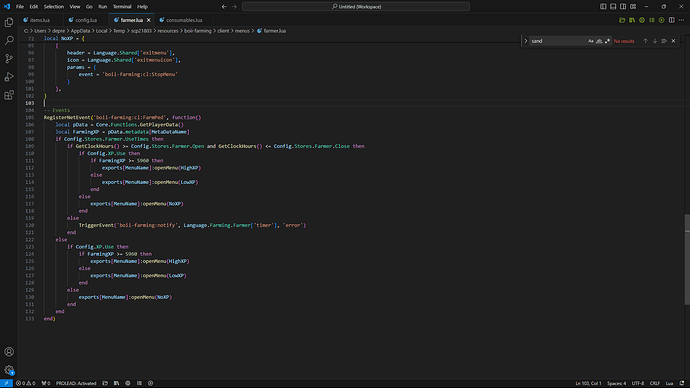690x388 pixels.
Task: Toggle the bottom Panel from title bar
Action: click(x=613, y=7)
